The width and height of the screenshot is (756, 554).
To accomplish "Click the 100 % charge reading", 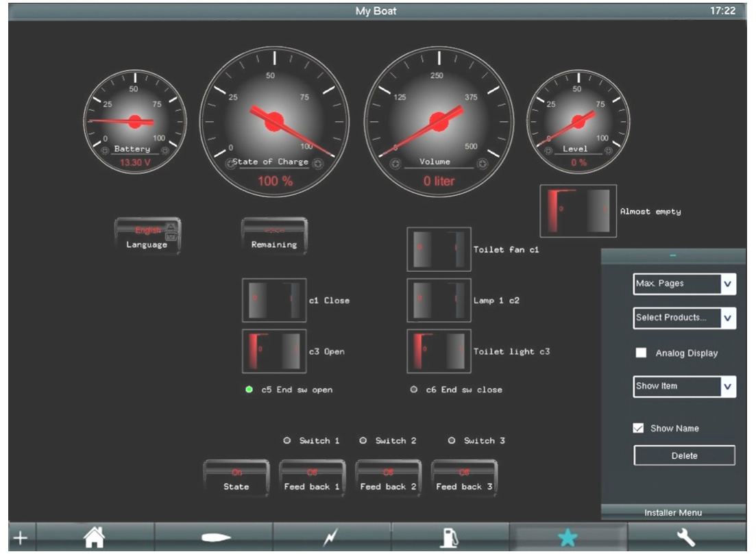I will [x=275, y=181].
